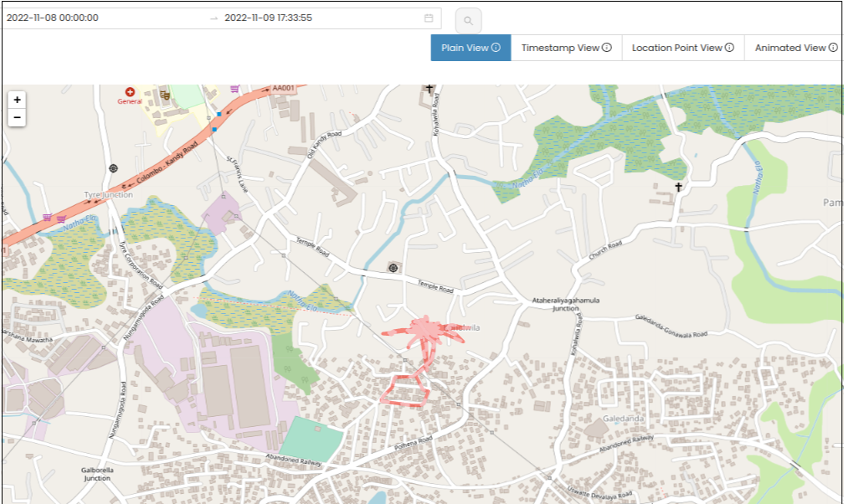Click the Tyre Junction map label
844x504 pixels.
click(x=108, y=195)
